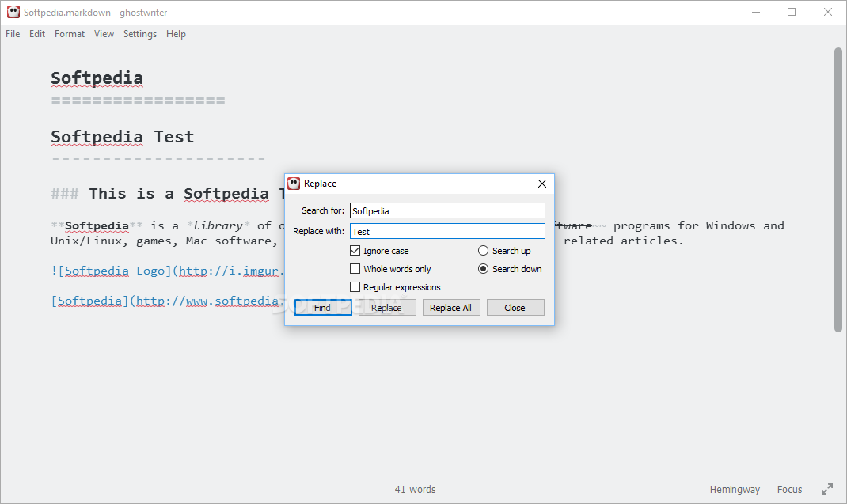Uncheck the Ignore case checkbox
The height and width of the screenshot is (504, 847).
click(355, 251)
